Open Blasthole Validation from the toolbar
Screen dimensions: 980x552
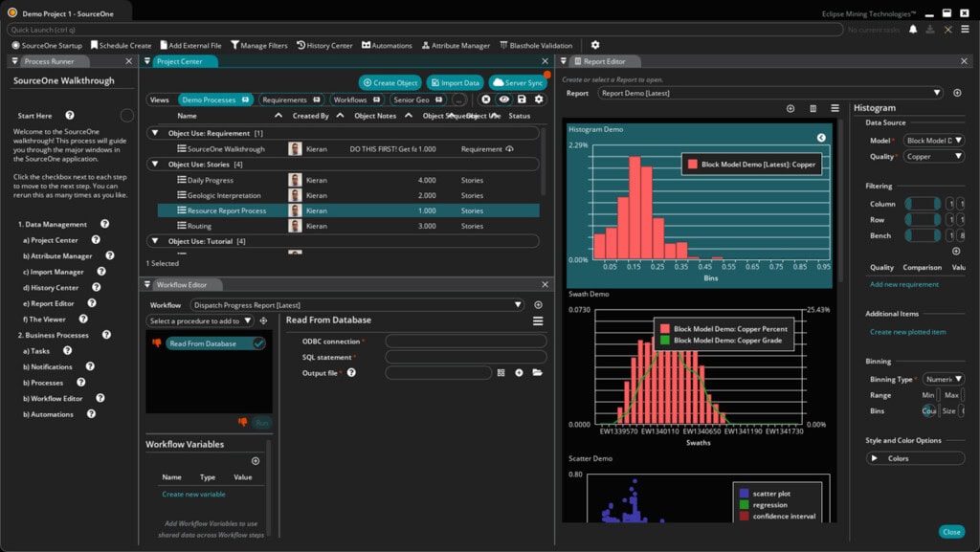pyautogui.click(x=536, y=45)
